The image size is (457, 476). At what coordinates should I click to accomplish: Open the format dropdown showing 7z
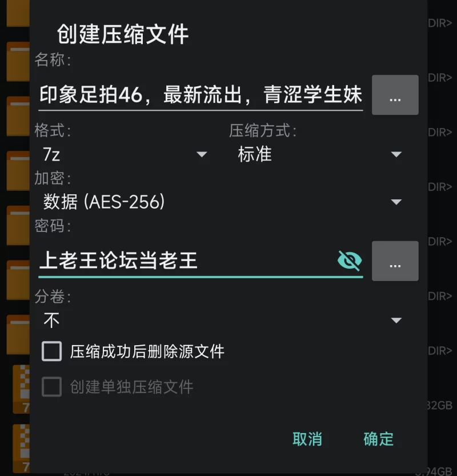(x=125, y=154)
